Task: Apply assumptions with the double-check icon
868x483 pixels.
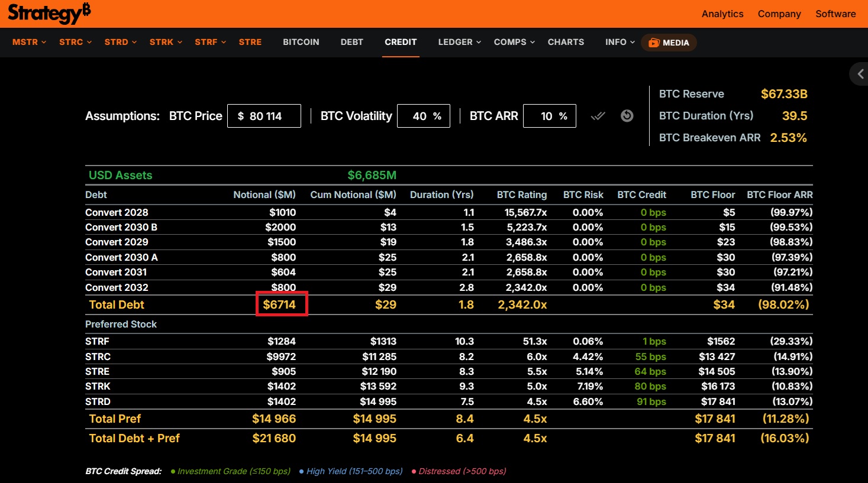Action: coord(598,116)
